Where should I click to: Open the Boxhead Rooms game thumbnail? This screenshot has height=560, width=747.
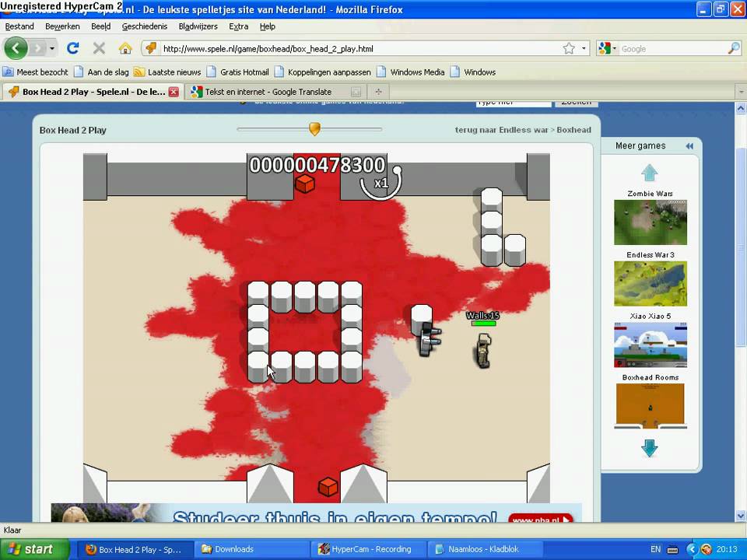click(x=650, y=406)
